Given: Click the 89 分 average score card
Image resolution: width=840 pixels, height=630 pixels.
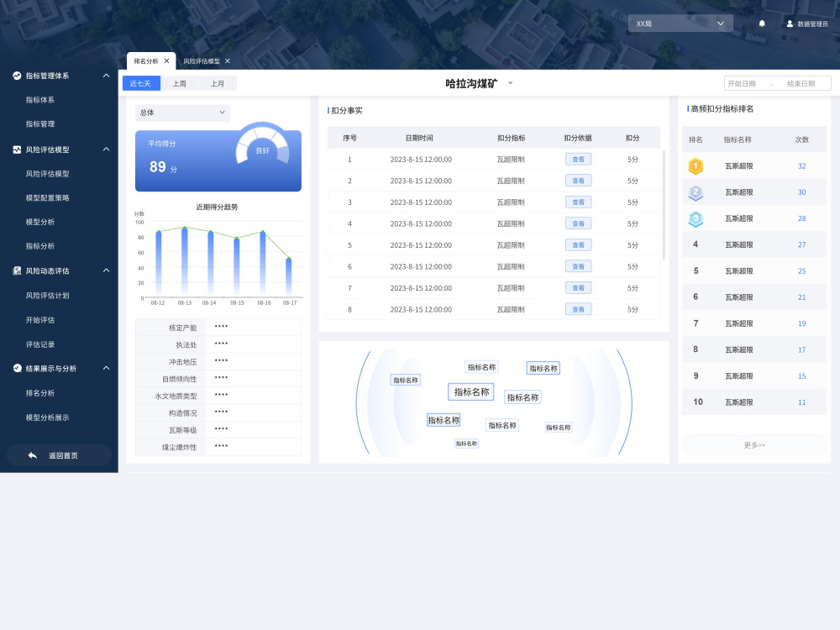Looking at the screenshot, I should 218,160.
